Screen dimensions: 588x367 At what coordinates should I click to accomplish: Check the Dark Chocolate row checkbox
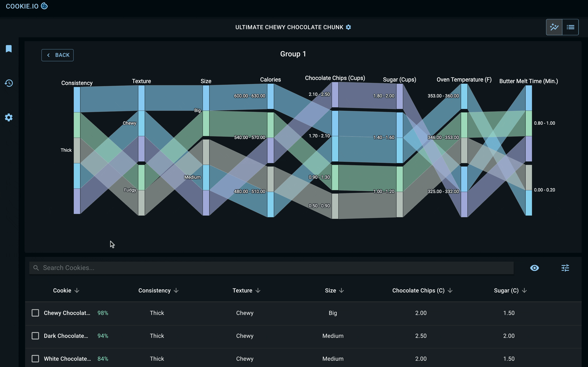click(x=35, y=336)
